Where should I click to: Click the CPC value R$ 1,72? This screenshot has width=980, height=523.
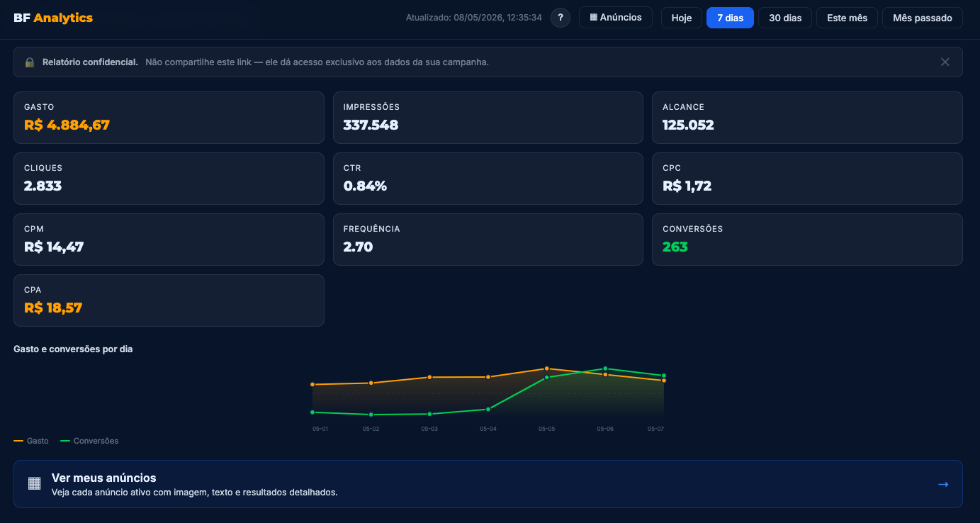click(687, 186)
